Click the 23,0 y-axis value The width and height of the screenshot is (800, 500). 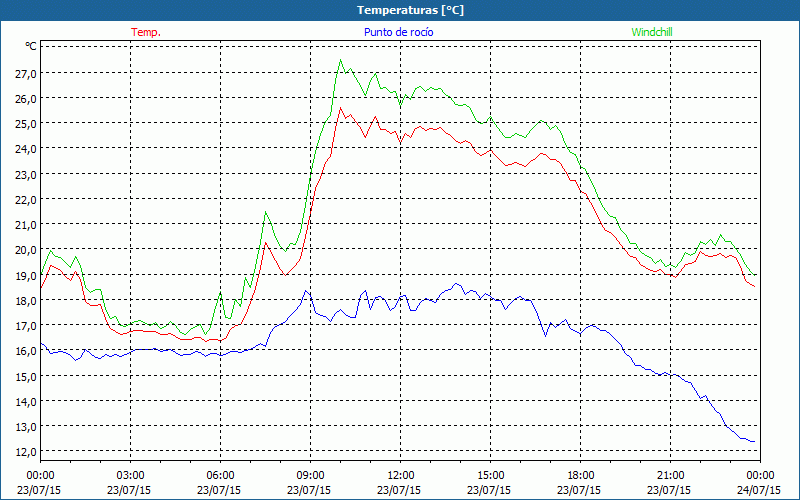point(26,174)
